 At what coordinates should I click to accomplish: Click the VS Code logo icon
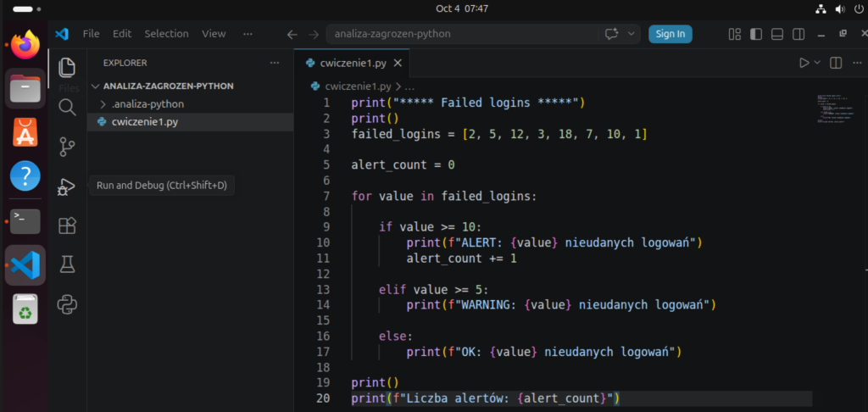(61, 34)
